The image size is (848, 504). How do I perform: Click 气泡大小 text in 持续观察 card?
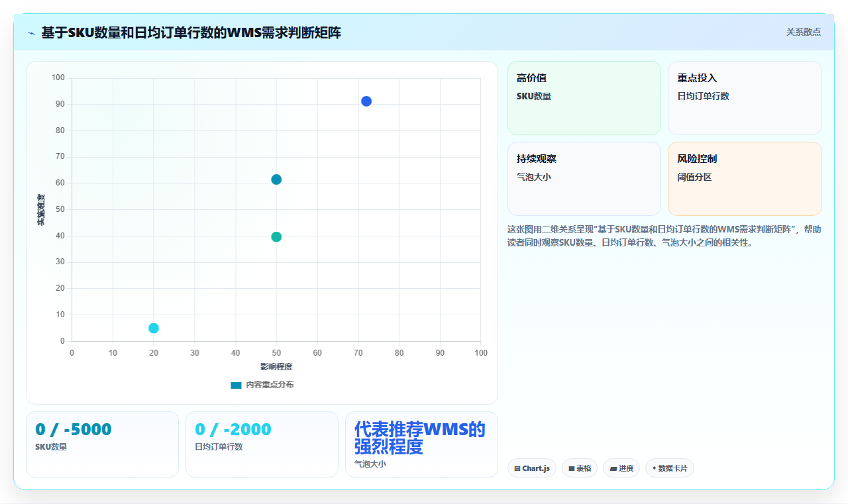[x=534, y=177]
